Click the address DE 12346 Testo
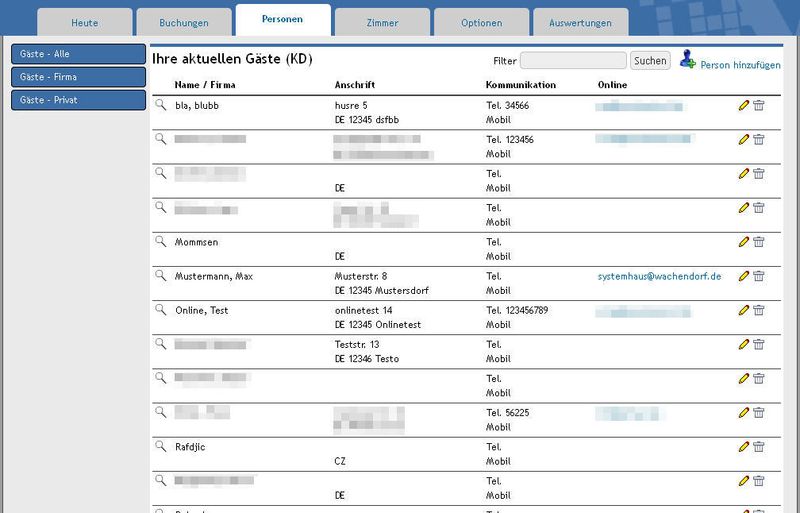 coord(367,359)
